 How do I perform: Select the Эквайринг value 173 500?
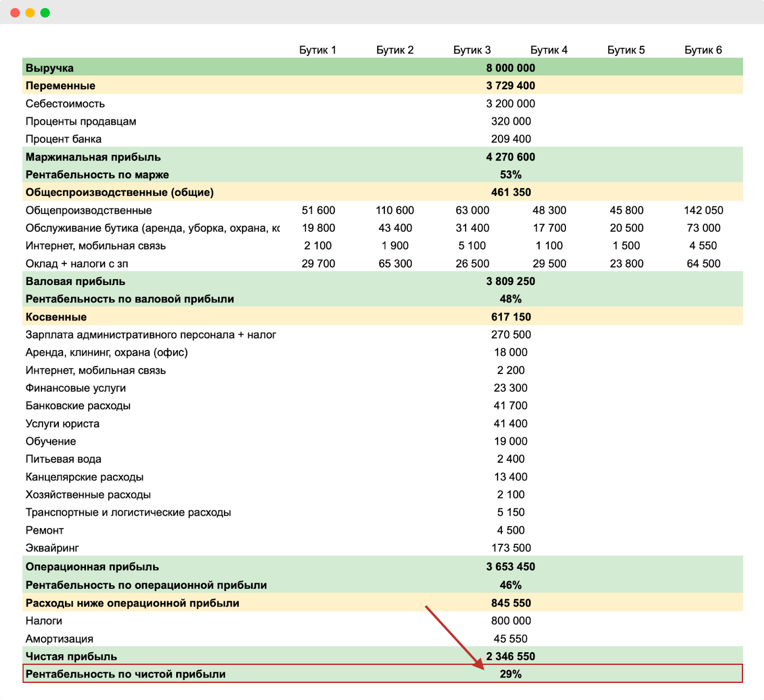pos(511,548)
